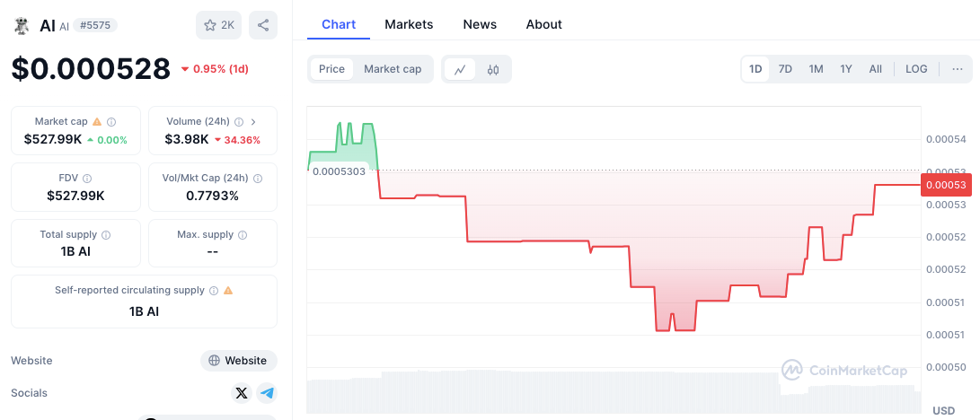Switch to the Markets tab

(409, 24)
